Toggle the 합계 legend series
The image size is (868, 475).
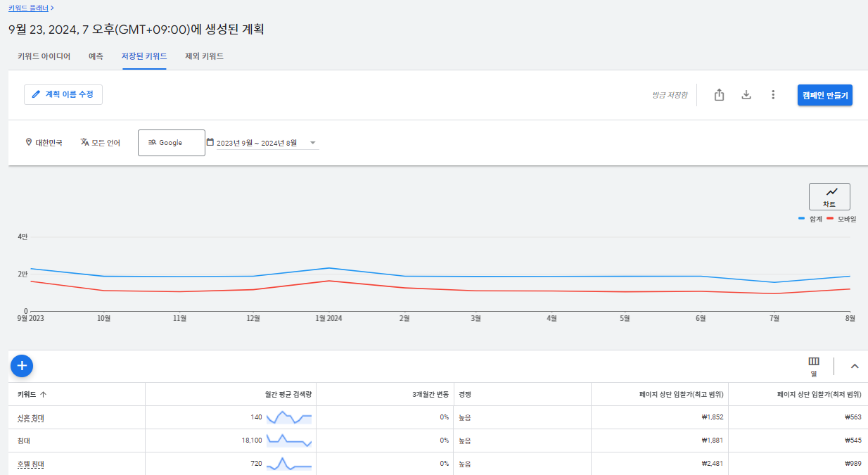pyautogui.click(x=810, y=219)
